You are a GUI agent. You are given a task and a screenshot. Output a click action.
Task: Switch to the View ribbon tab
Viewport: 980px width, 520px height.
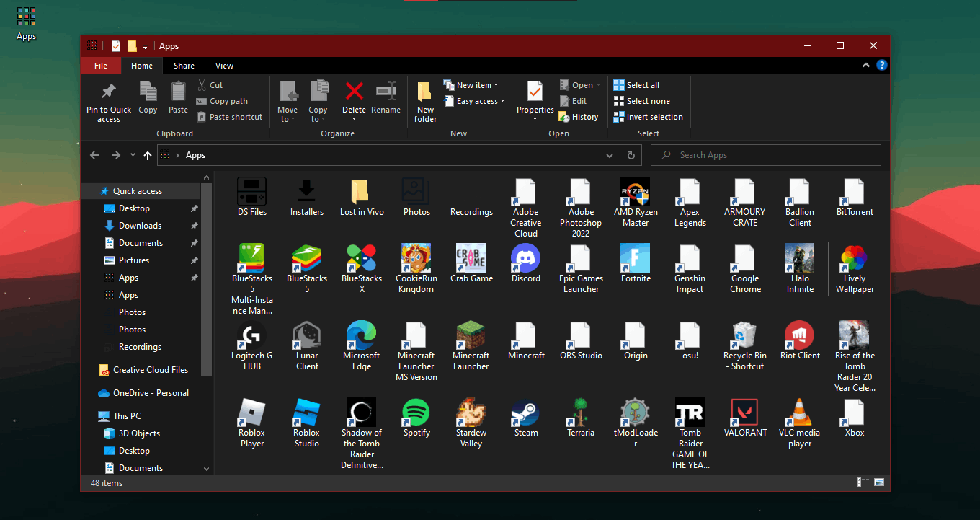pos(224,66)
